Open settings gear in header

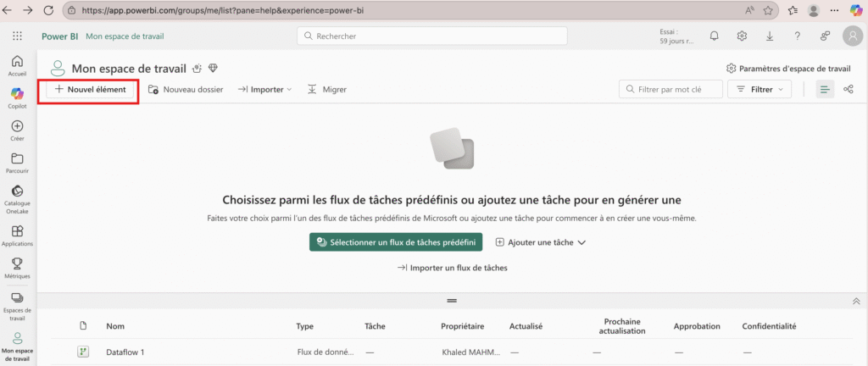(x=742, y=36)
